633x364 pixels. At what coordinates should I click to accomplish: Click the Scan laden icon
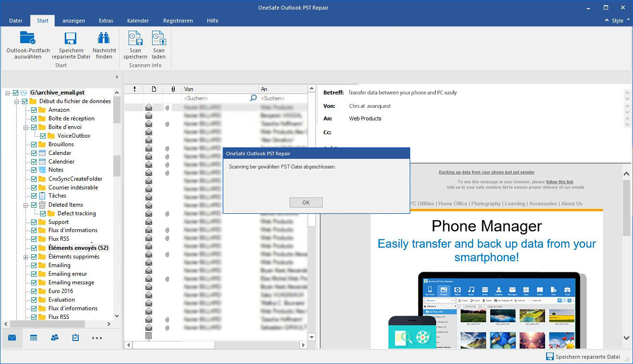pyautogui.click(x=158, y=38)
